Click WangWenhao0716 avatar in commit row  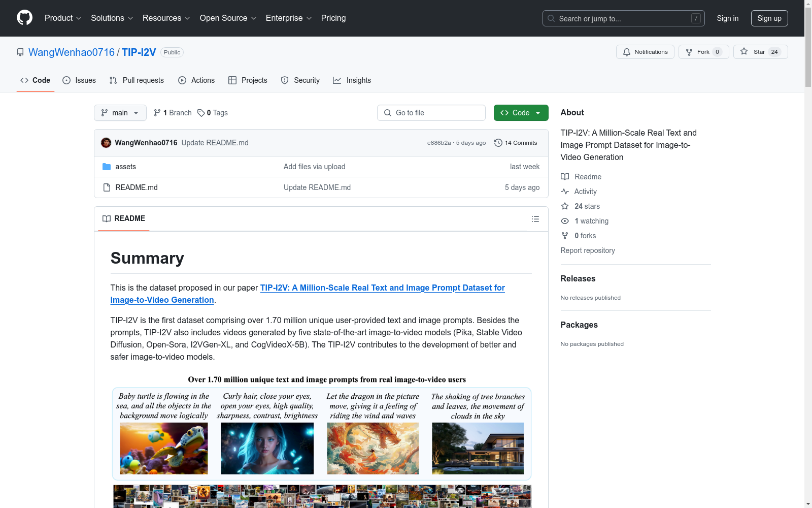click(x=106, y=143)
